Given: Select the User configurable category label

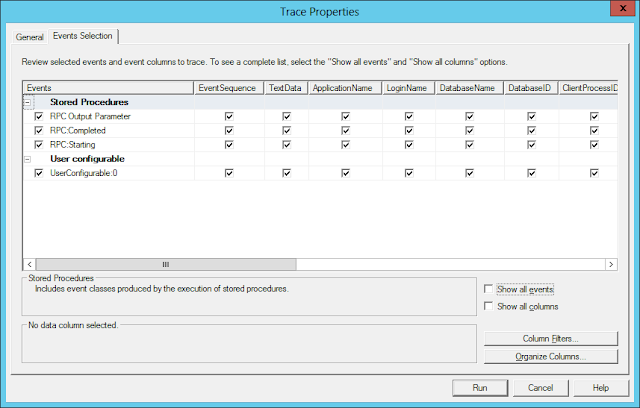Looking at the screenshot, I should coord(87,159).
